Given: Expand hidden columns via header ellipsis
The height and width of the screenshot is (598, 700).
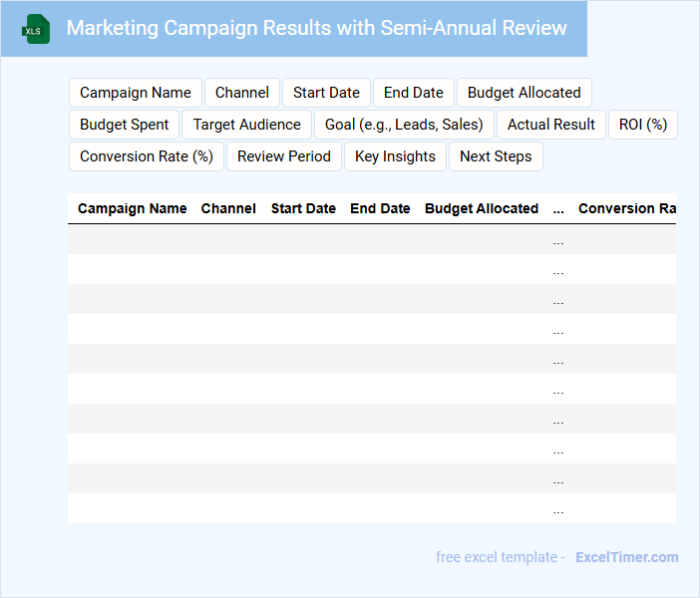Looking at the screenshot, I should [558, 208].
